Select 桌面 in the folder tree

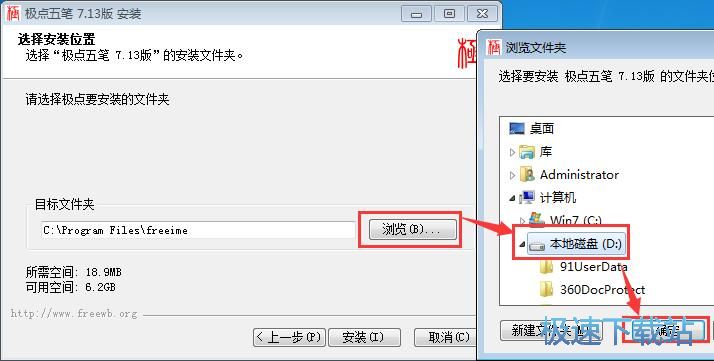click(542, 128)
